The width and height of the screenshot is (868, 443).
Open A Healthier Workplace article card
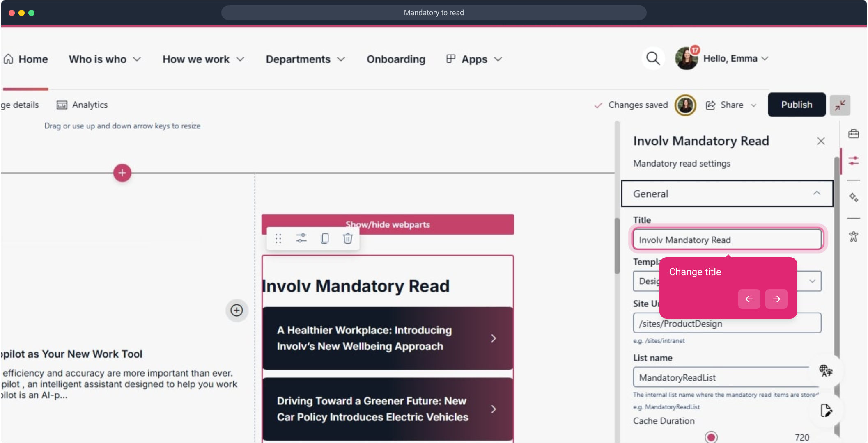pos(387,338)
